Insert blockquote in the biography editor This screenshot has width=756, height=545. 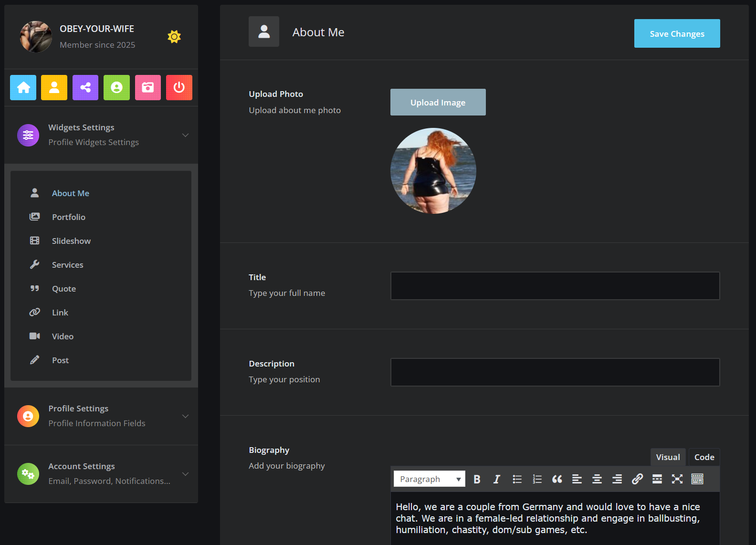click(x=557, y=479)
